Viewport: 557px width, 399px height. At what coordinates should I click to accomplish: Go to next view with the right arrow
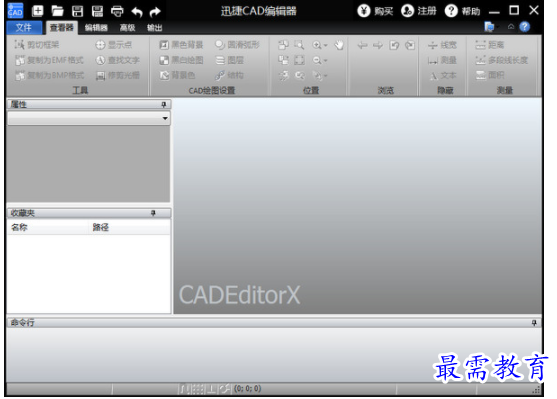[378, 45]
